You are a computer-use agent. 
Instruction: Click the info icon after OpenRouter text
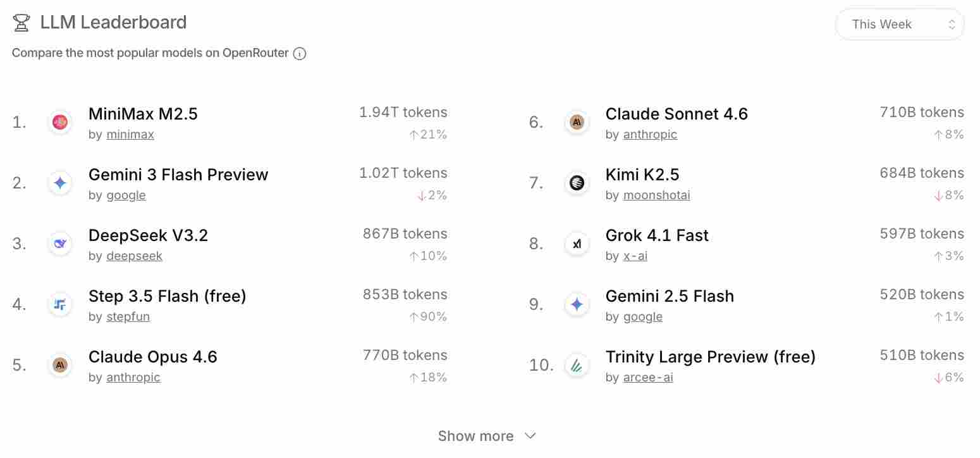pos(298,53)
